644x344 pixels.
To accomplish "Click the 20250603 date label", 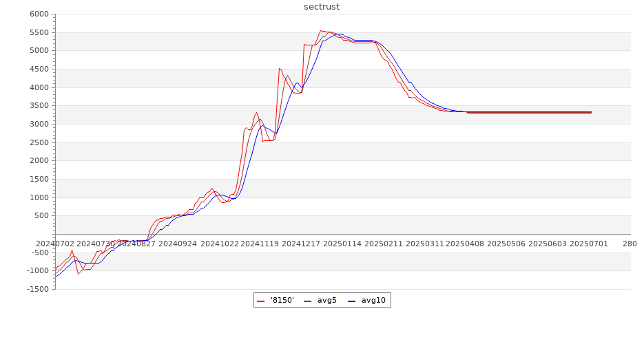I will 548,244.
